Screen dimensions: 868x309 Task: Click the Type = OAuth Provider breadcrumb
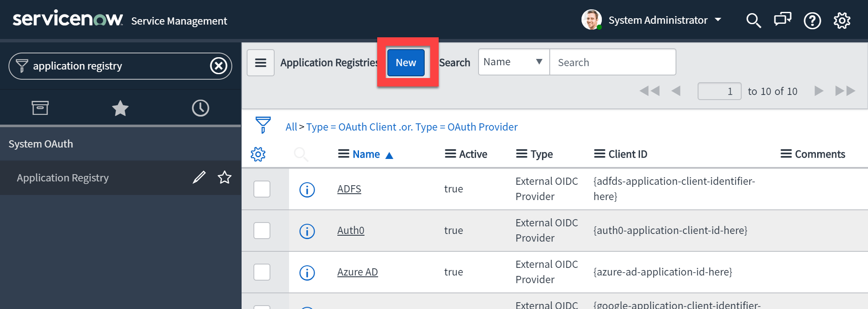pyautogui.click(x=466, y=127)
